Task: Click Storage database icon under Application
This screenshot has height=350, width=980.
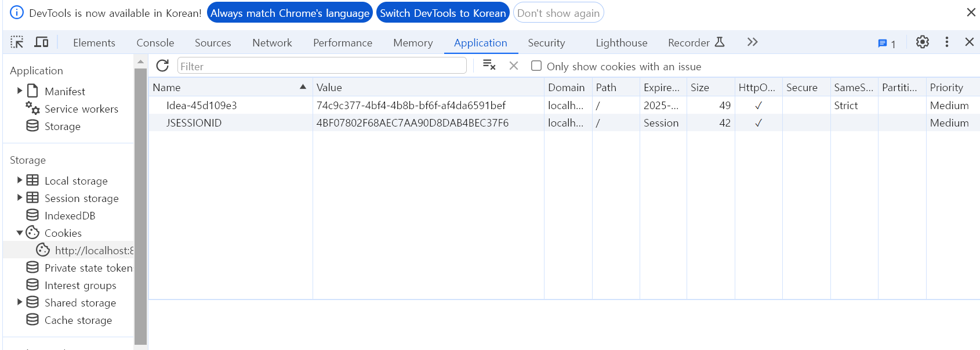Action: coord(32,125)
